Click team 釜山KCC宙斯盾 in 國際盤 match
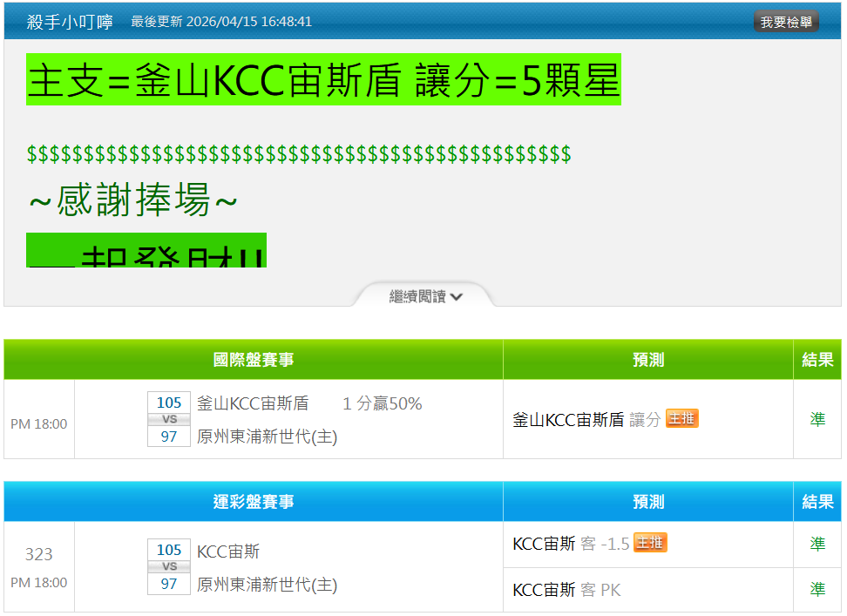The width and height of the screenshot is (847, 616). [x=253, y=403]
